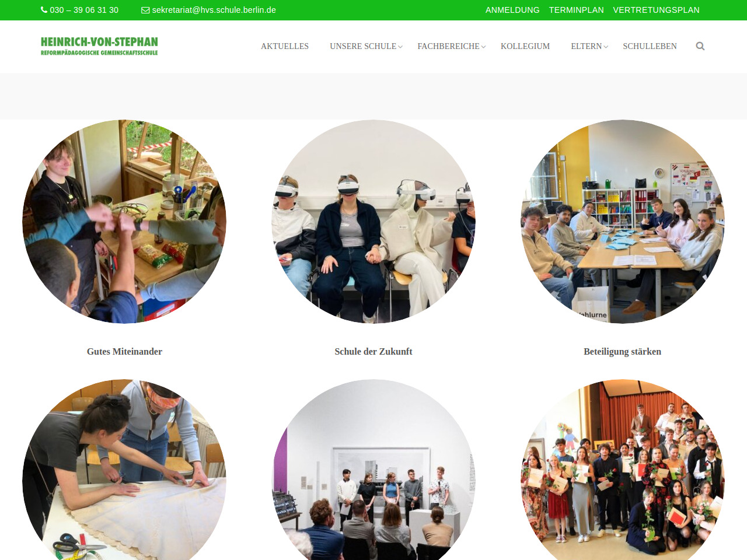Expand the Unsere Schule dropdown chevron
The height and width of the screenshot is (560, 747).
pyautogui.click(x=400, y=47)
